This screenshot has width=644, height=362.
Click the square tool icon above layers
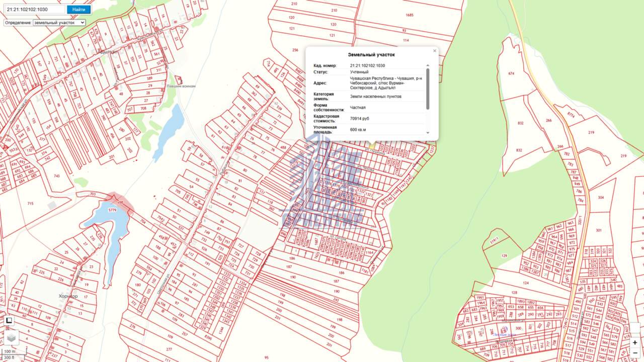click(9, 320)
